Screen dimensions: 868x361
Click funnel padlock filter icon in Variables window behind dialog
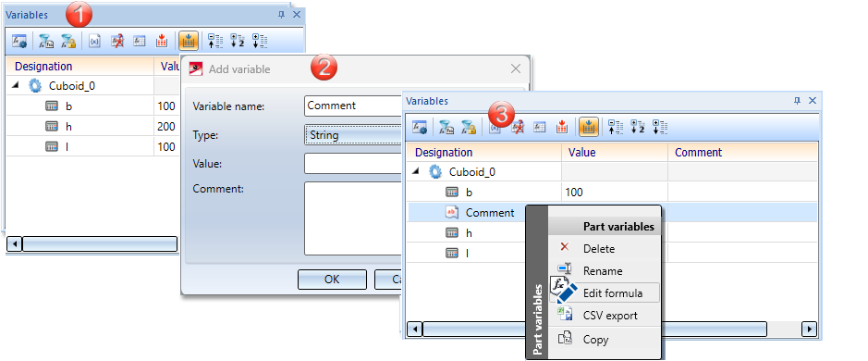(x=68, y=41)
